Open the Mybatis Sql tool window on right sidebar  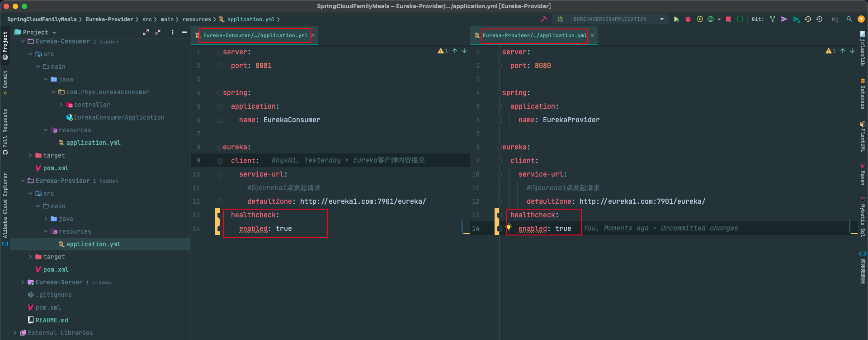(863, 217)
